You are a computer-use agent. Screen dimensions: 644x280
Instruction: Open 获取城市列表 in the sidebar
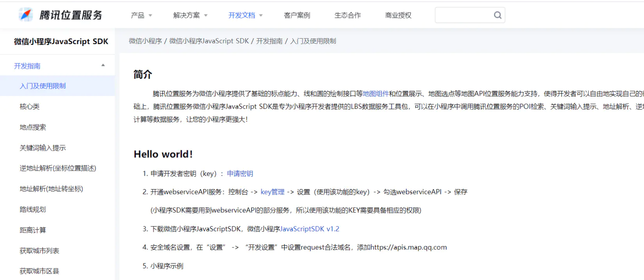39,251
